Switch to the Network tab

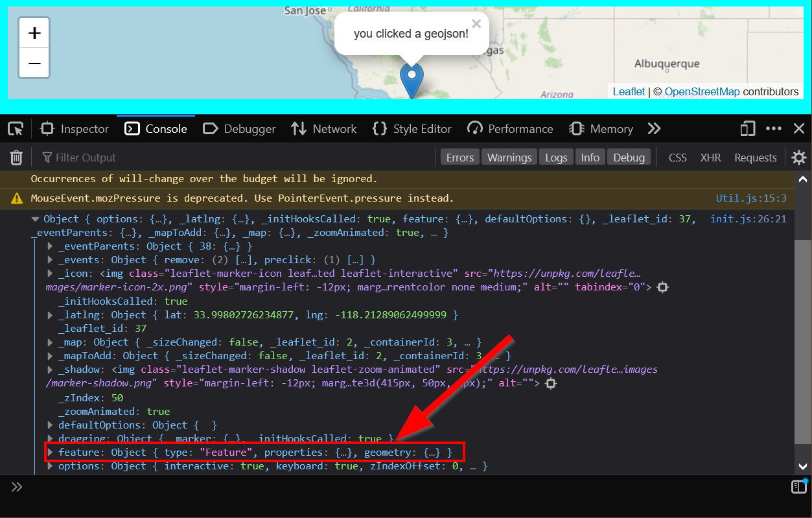coord(324,129)
